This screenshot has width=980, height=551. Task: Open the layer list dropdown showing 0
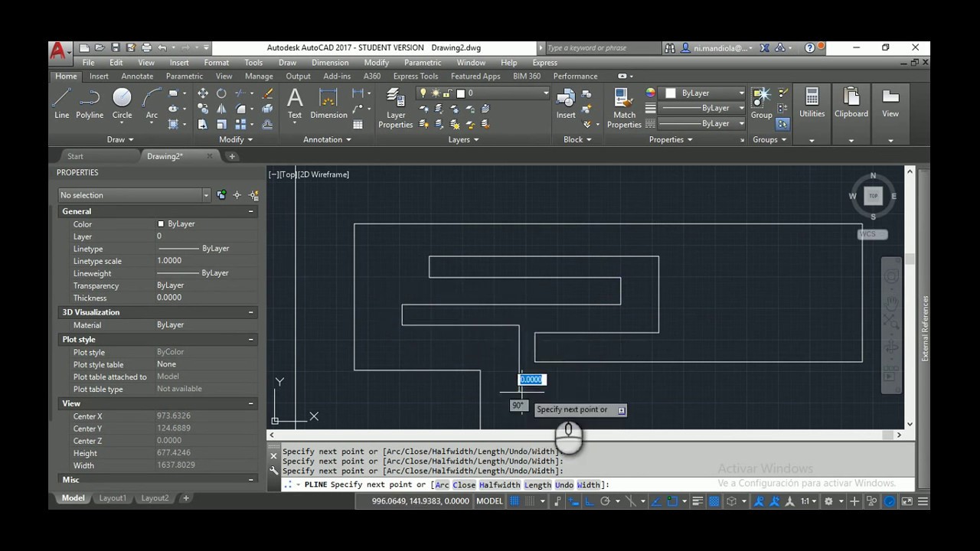484,93
